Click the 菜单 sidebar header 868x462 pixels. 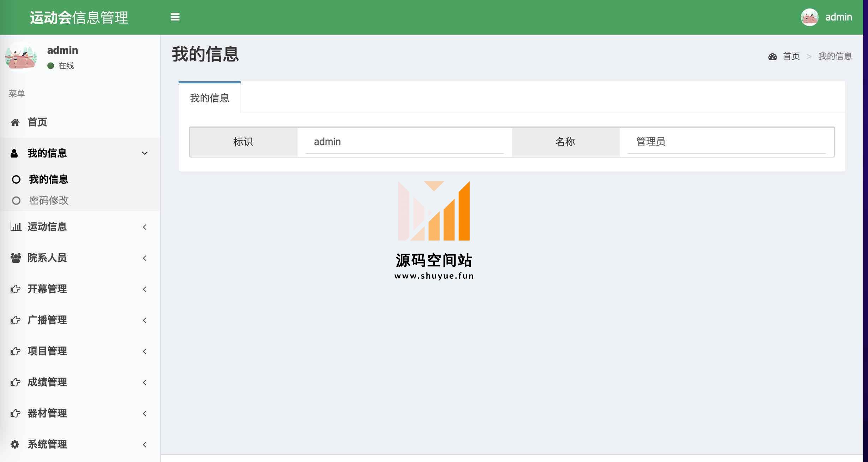pyautogui.click(x=17, y=94)
